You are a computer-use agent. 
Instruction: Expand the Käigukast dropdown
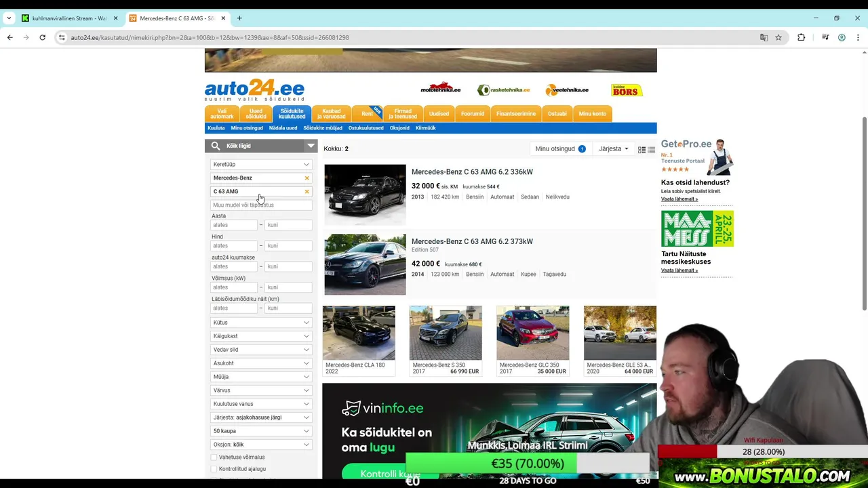click(261, 336)
